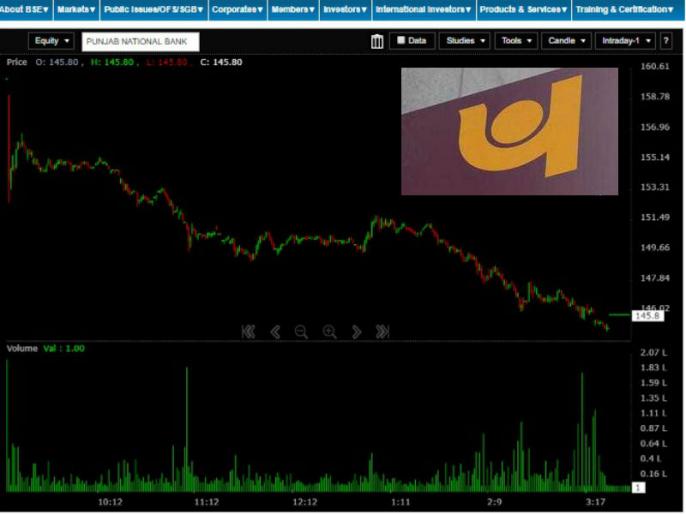The image size is (686, 514).
Task: Click the jump-to-first double left arrow icon
Action: (x=248, y=332)
